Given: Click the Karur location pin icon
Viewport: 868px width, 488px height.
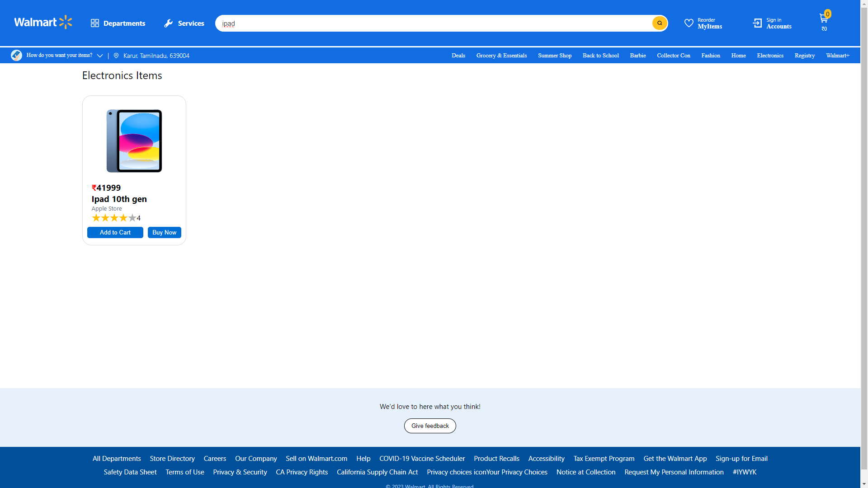Looking at the screenshot, I should [116, 56].
